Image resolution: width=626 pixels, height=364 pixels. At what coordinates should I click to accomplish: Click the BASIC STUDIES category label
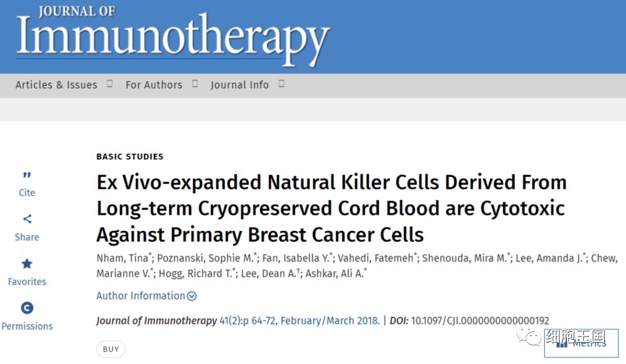click(x=129, y=156)
